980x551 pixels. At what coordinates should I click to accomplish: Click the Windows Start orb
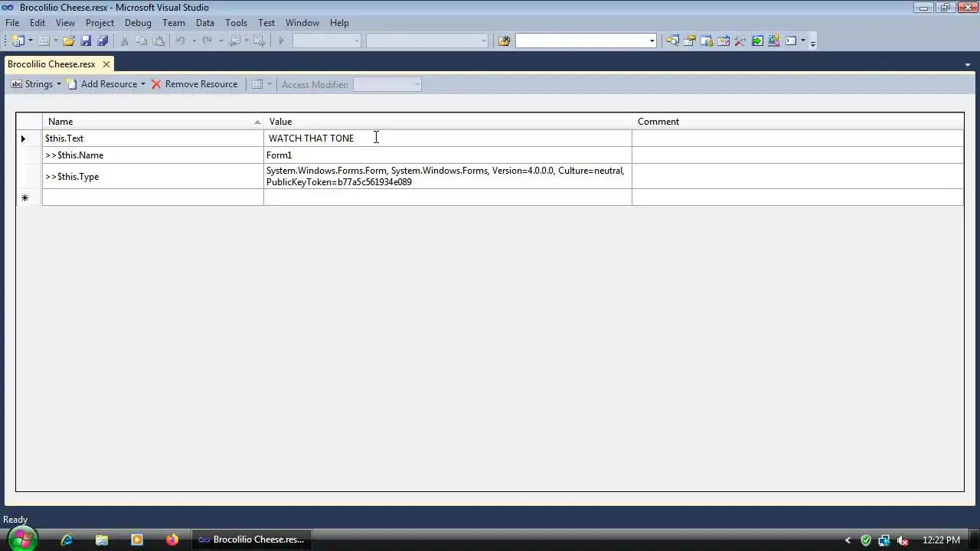pos(21,540)
